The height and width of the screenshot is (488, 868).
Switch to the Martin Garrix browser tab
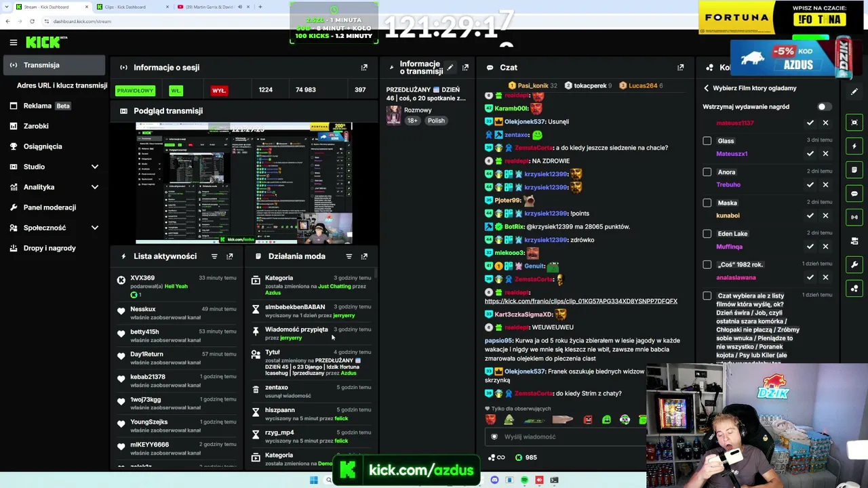(x=213, y=7)
